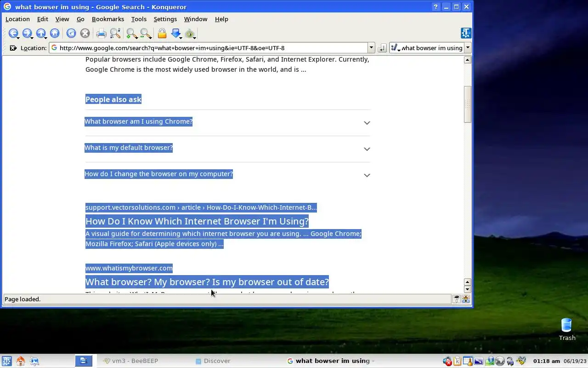Image resolution: width=588 pixels, height=368 pixels.
Task: Open the Tools menu
Action: tap(139, 19)
